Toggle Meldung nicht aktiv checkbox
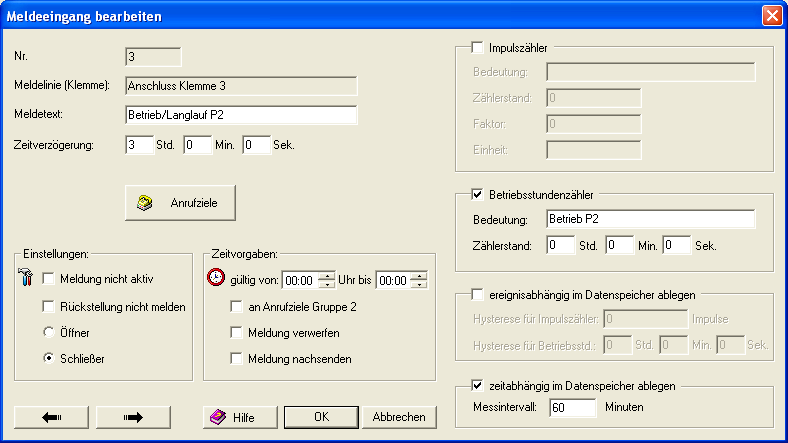 pos(47,280)
